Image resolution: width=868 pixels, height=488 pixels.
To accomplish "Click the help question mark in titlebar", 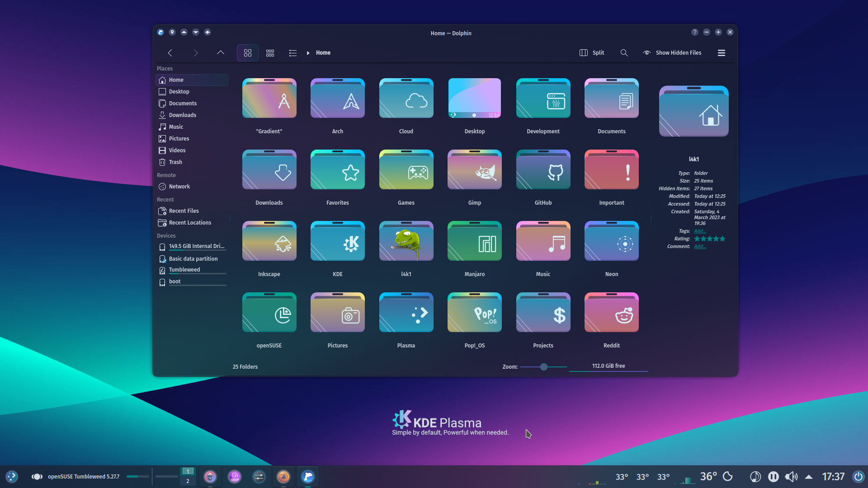I will [695, 32].
